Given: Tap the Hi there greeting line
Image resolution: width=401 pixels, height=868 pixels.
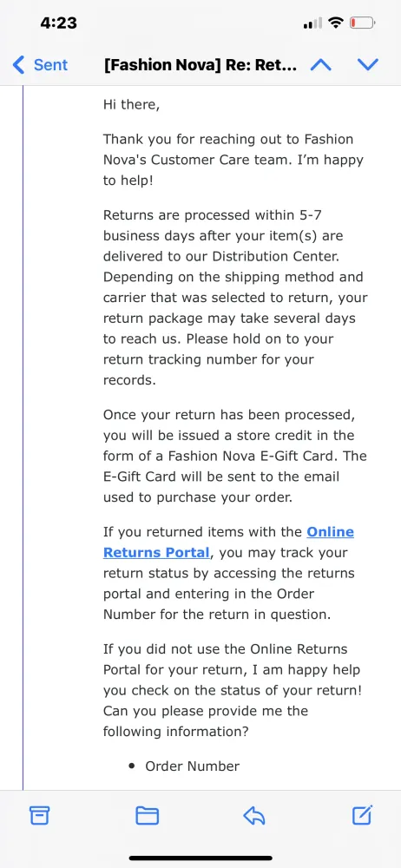Looking at the screenshot, I should coord(131,105).
